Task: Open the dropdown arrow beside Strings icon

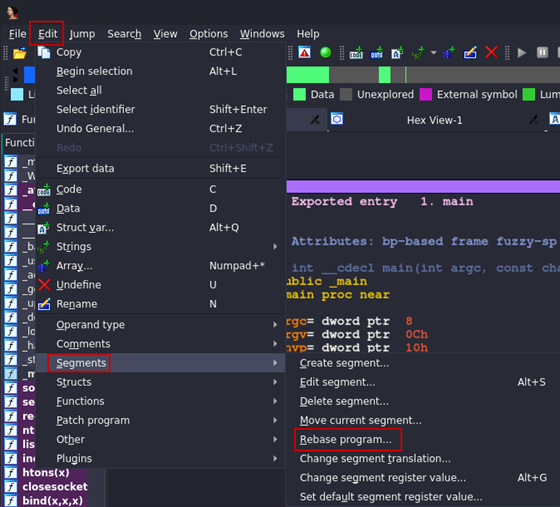Action: 433,53
